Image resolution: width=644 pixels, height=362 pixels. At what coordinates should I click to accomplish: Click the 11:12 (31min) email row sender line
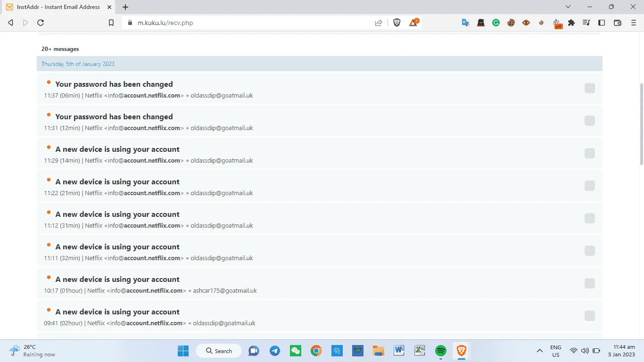149,226
